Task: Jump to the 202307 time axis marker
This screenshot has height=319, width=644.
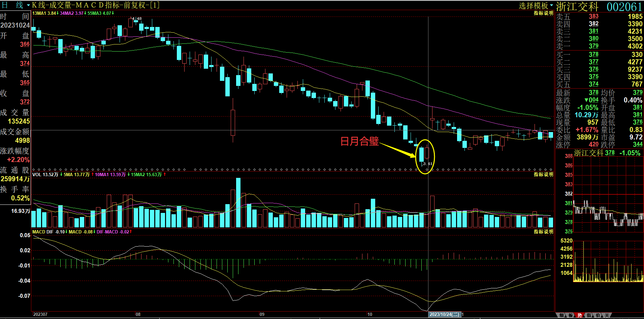Action: click(x=40, y=314)
